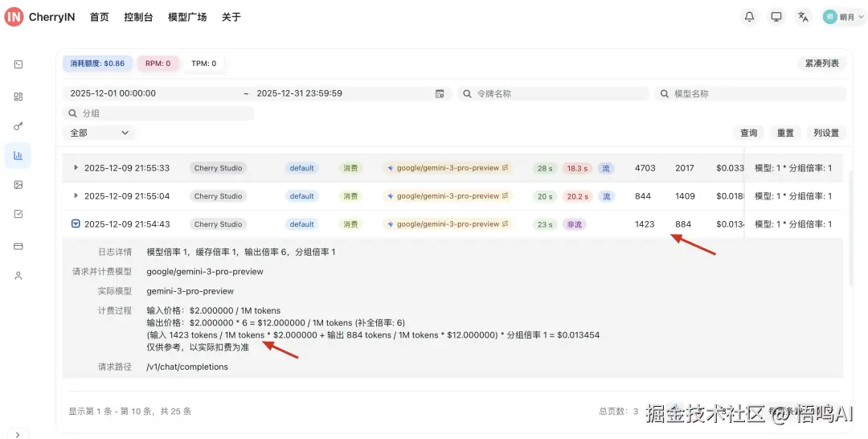Click the 非流 tag in 21:54:43 row

tap(574, 224)
